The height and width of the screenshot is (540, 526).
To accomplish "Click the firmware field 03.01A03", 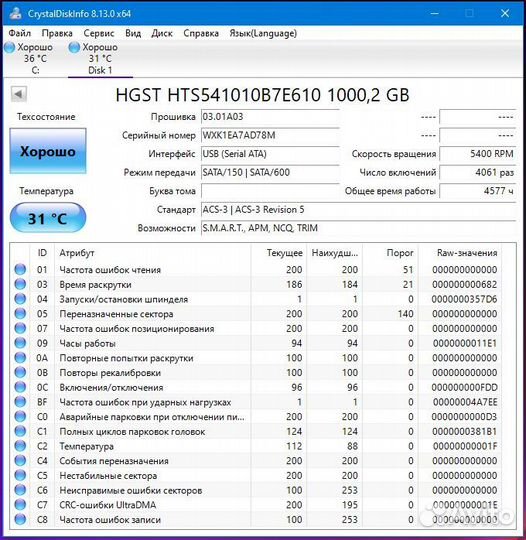I will coord(270,117).
